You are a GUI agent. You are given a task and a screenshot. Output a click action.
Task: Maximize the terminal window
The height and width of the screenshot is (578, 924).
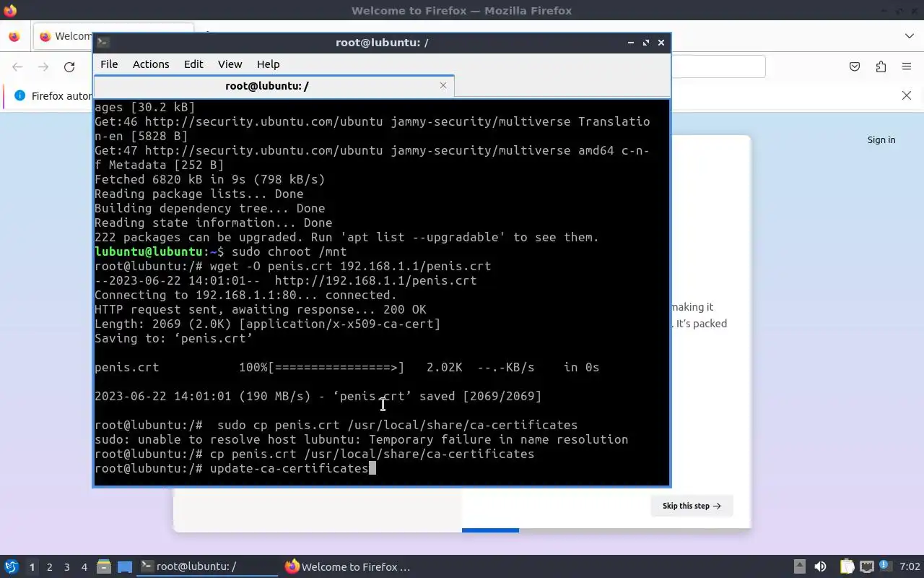[646, 43]
